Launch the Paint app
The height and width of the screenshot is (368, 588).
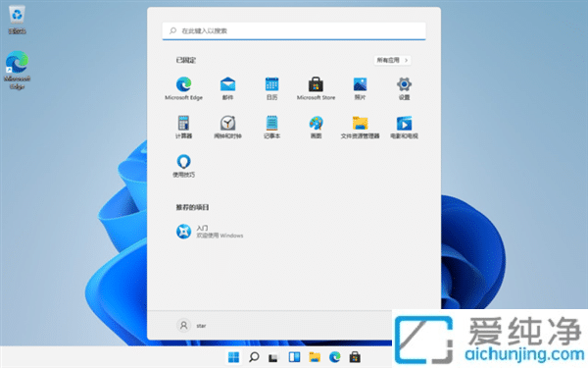click(x=316, y=127)
